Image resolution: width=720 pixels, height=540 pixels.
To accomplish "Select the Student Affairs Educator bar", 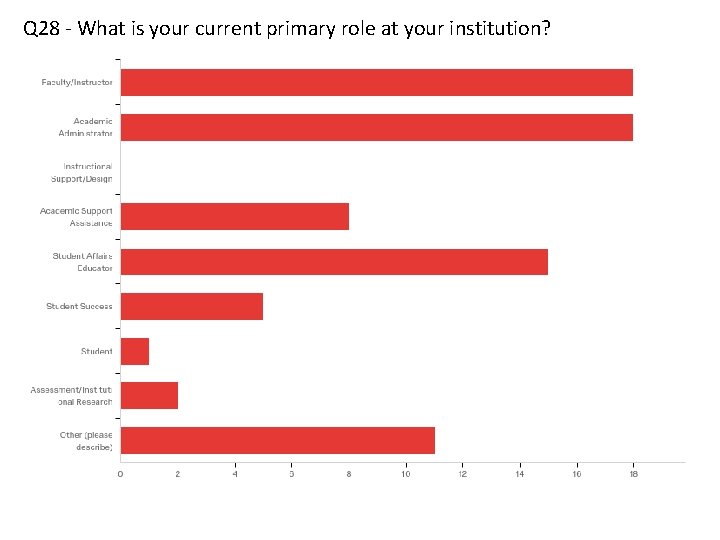I will pos(334,262).
